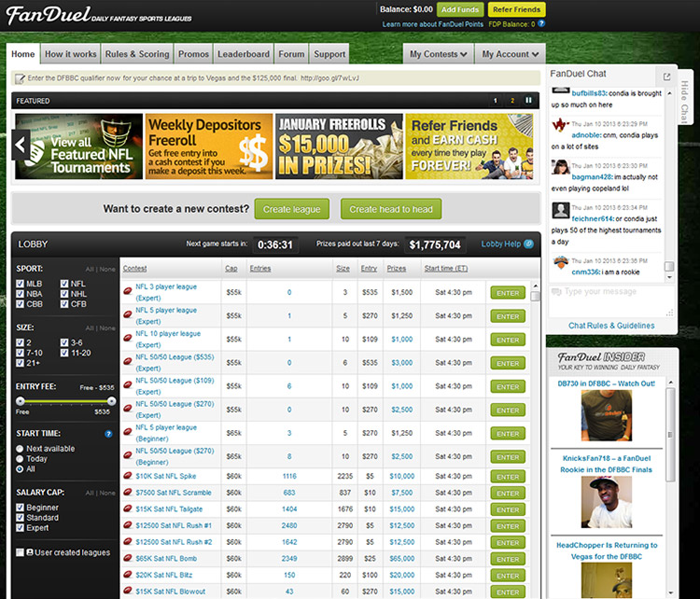Click Create head to head button

(x=391, y=209)
